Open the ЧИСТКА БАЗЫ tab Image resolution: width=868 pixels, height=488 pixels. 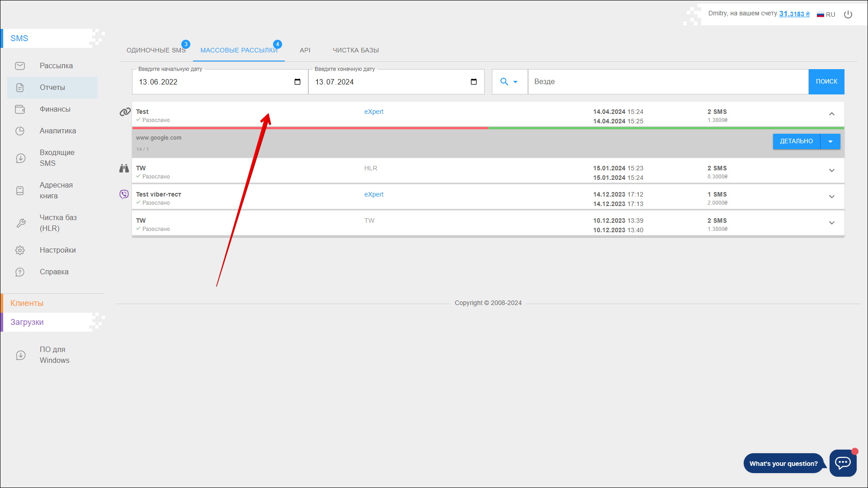pos(355,50)
